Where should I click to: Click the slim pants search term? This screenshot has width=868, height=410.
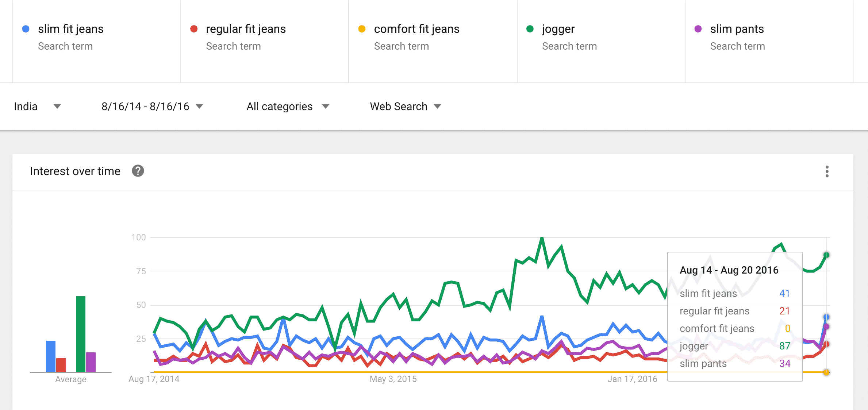tap(737, 29)
